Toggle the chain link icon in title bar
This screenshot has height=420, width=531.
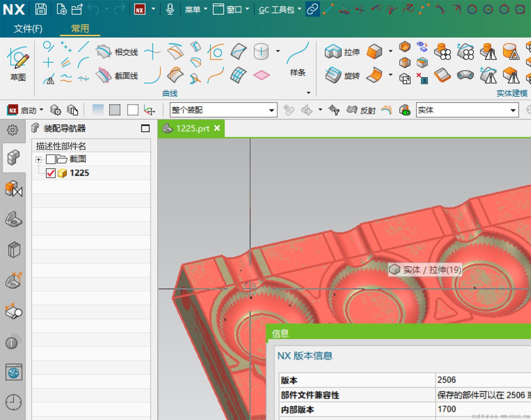pyautogui.click(x=313, y=9)
